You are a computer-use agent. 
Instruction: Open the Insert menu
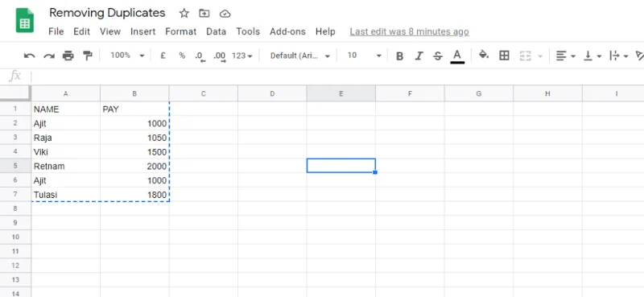click(143, 31)
